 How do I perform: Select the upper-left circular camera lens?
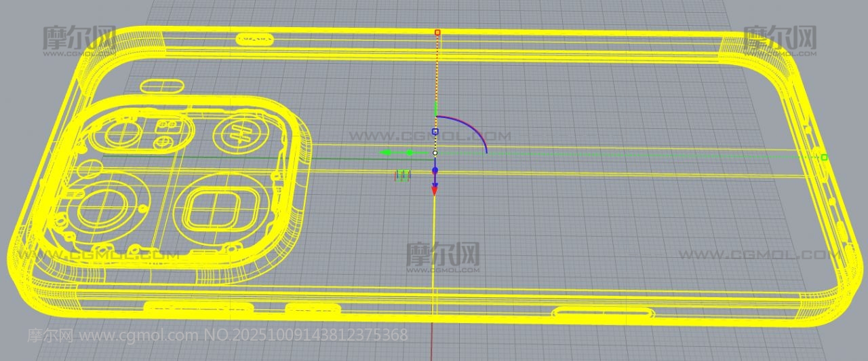pyautogui.click(x=123, y=134)
